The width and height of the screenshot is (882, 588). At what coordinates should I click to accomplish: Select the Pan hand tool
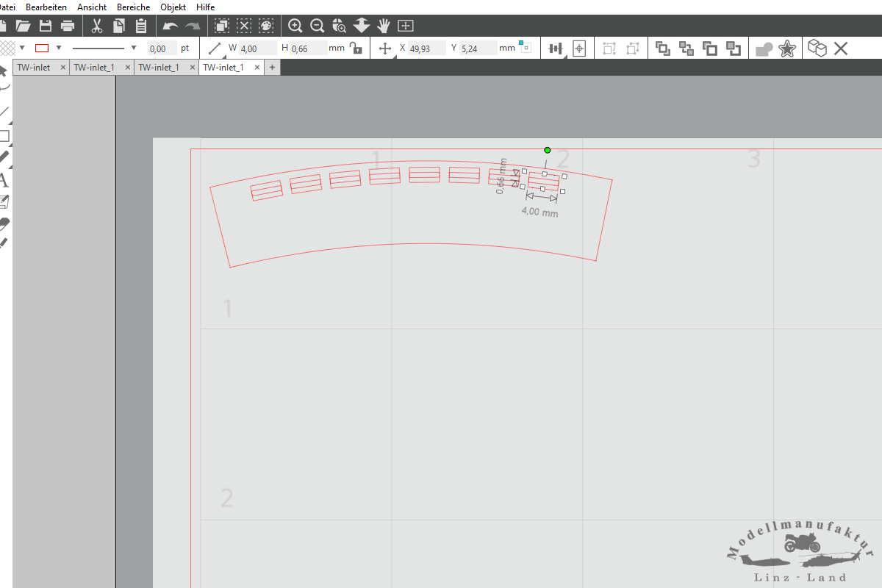[383, 26]
